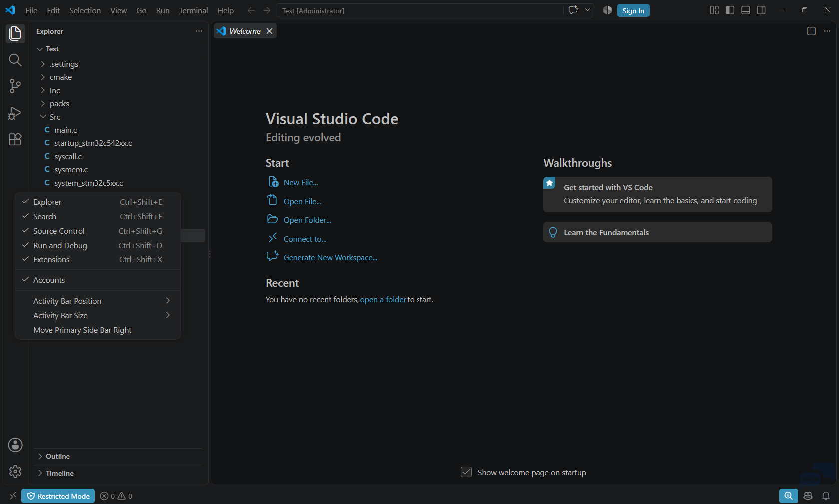
Task: Open notifications bell in status bar
Action: [x=826, y=496]
